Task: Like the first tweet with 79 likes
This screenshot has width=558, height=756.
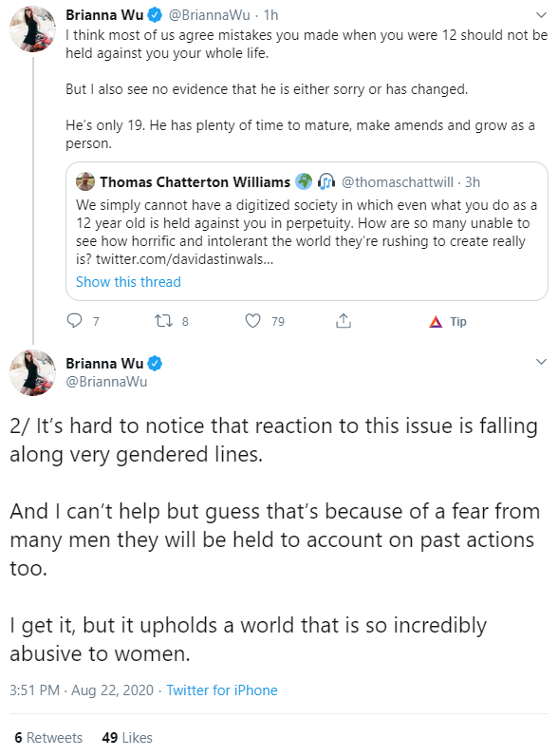Action: [253, 321]
